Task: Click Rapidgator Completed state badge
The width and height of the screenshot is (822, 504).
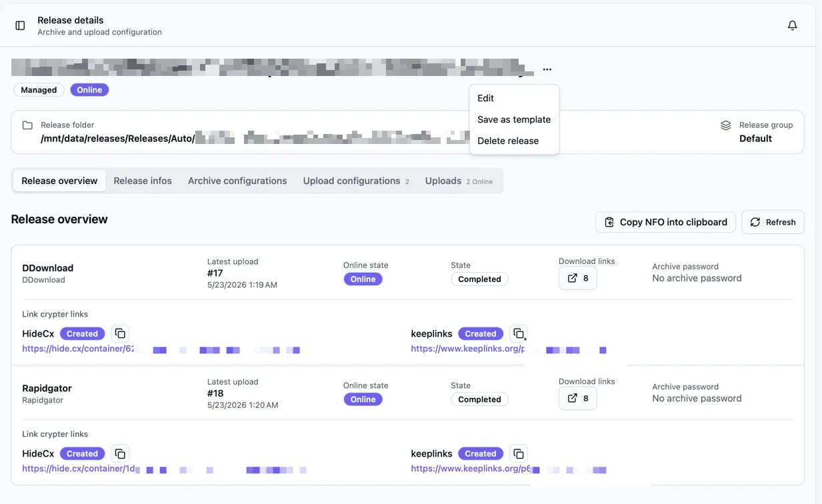Action: [x=479, y=399]
